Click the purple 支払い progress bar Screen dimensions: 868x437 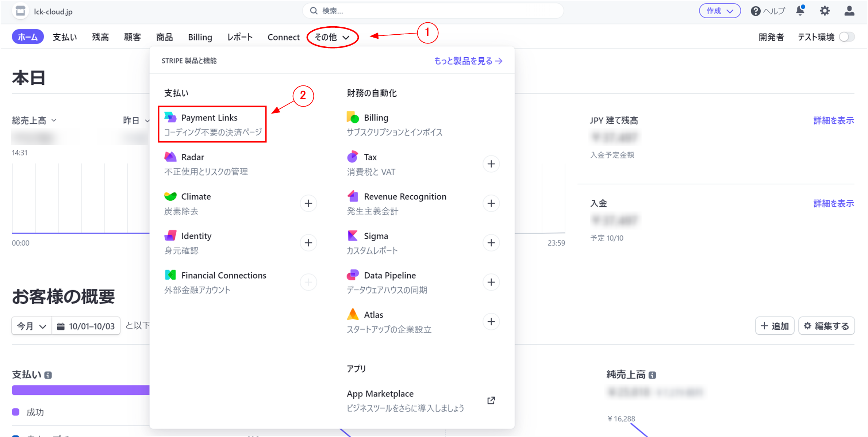tap(81, 390)
